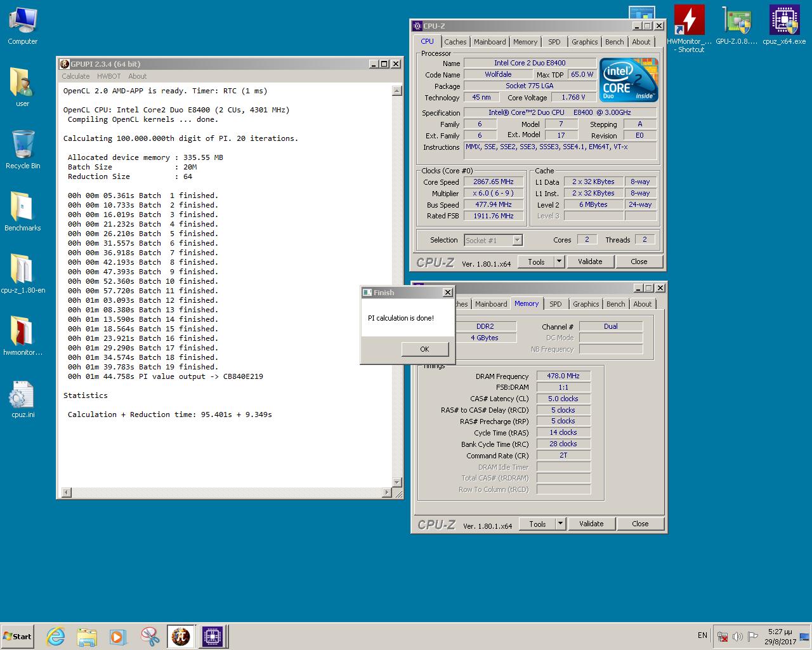
Task: Click GPUPI horizontal scroll right arrow
Action: pyautogui.click(x=387, y=493)
